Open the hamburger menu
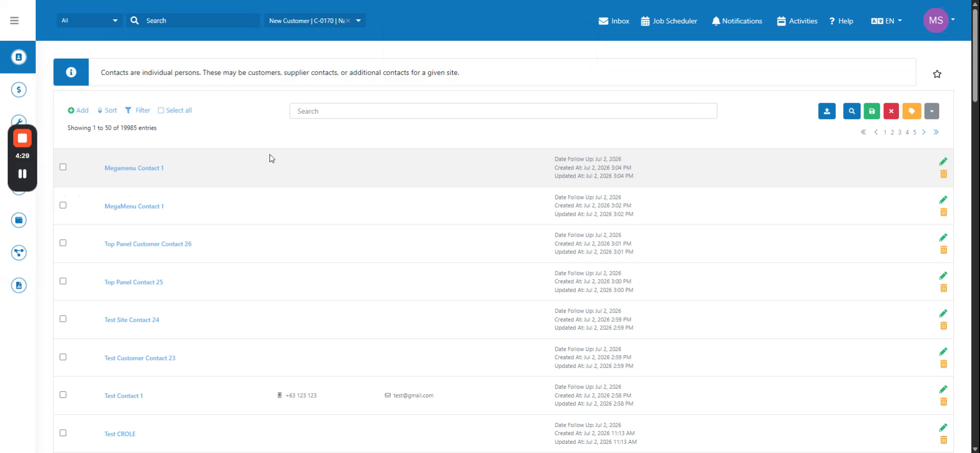This screenshot has width=980, height=453. [x=14, y=20]
